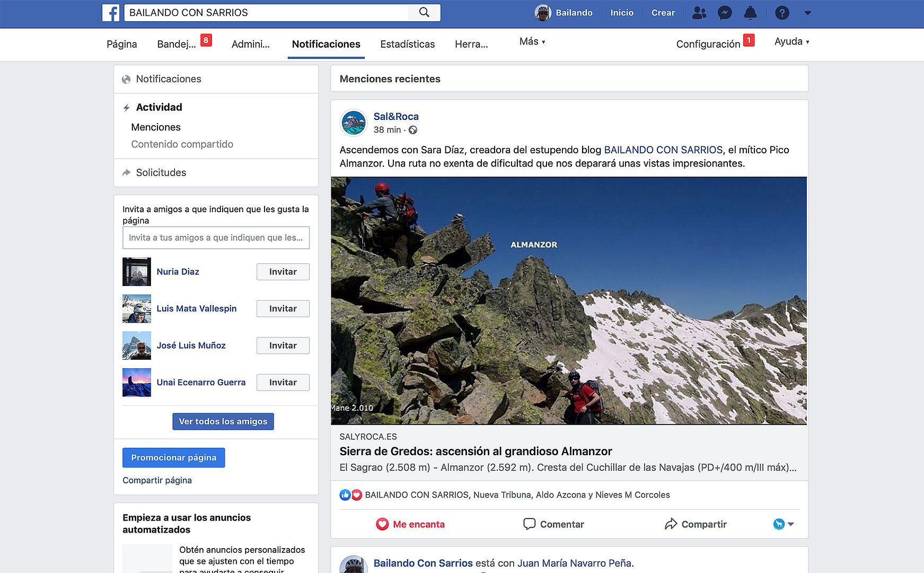Open the Almanzor post image
The width and height of the screenshot is (924, 573).
click(x=569, y=301)
